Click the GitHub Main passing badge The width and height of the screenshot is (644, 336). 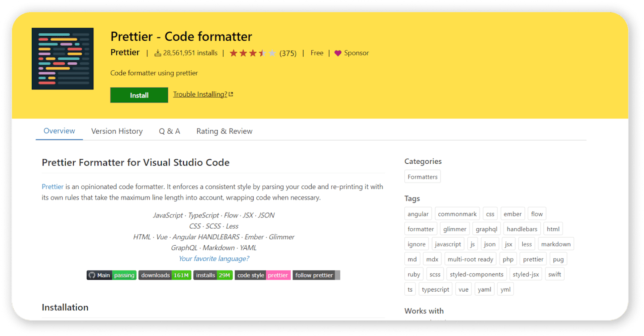pyautogui.click(x=111, y=275)
